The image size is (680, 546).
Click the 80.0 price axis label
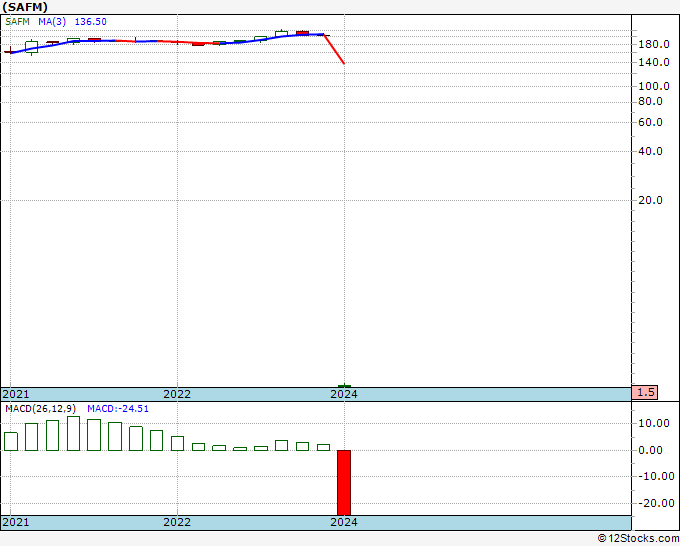point(650,101)
